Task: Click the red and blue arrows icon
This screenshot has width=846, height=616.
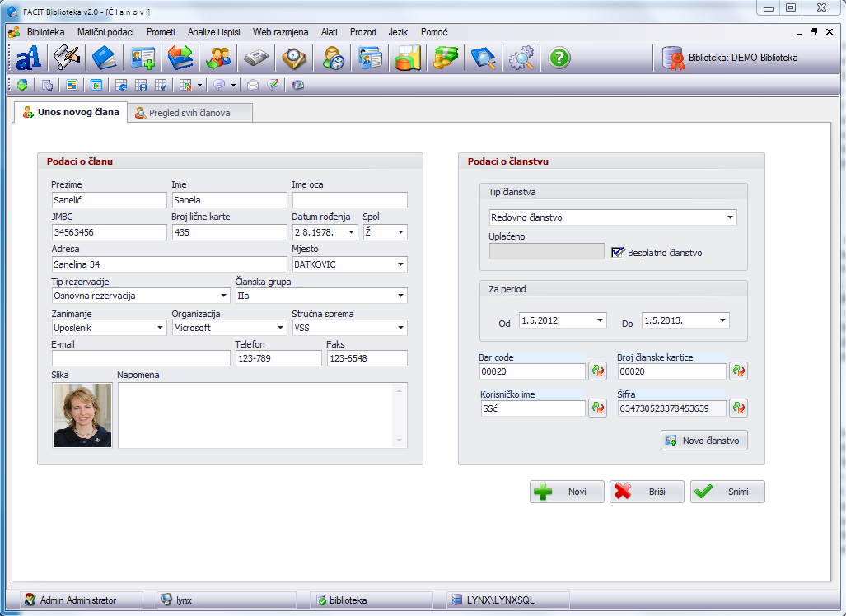Action: pos(180,58)
